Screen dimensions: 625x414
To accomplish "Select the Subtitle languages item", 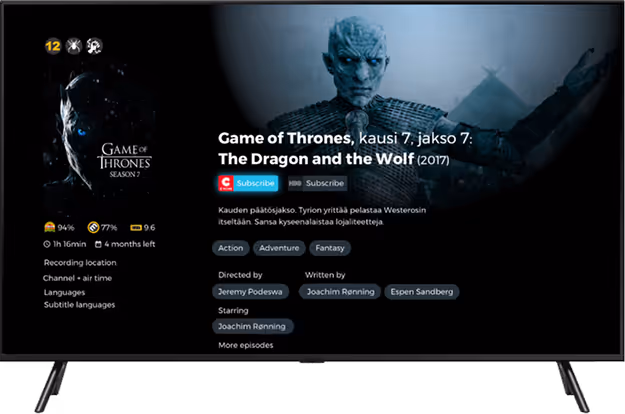I will coord(79,305).
